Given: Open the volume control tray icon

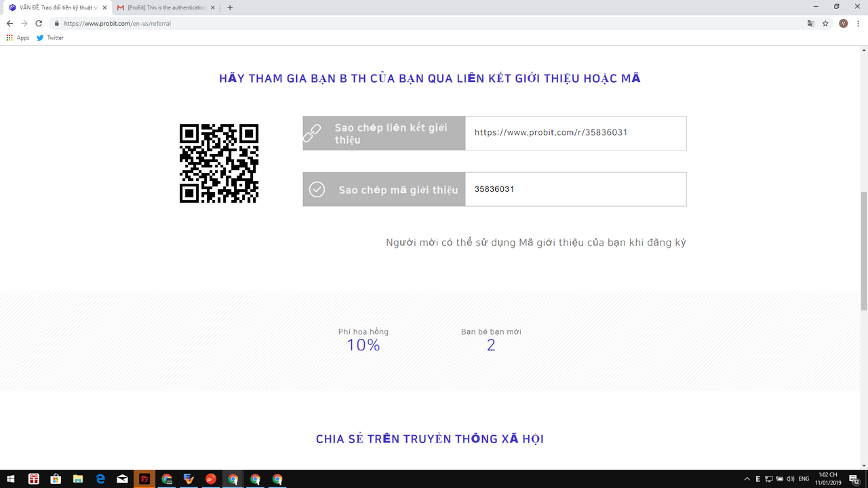Looking at the screenshot, I should (x=791, y=479).
